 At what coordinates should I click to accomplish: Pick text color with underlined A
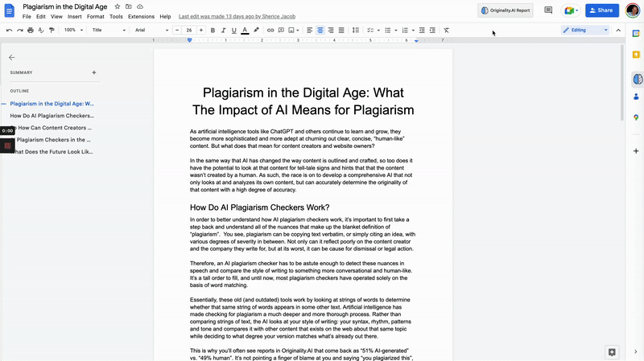[x=245, y=30]
